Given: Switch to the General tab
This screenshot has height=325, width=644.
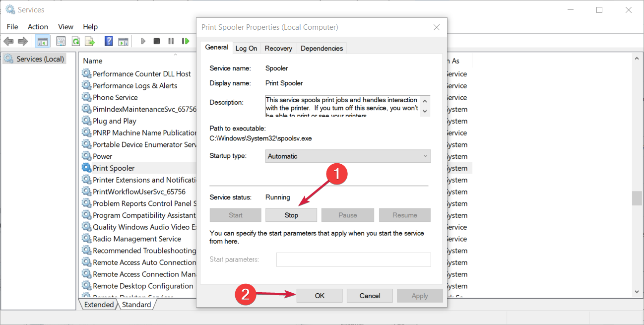Looking at the screenshot, I should pyautogui.click(x=217, y=47).
